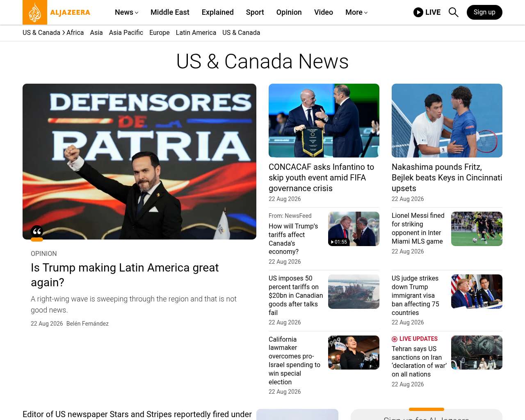
Task: Go to the Sport section
Action: pyautogui.click(x=255, y=12)
